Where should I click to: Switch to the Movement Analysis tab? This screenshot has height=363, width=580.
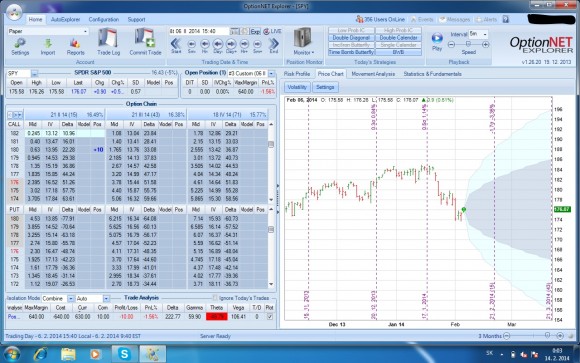coord(373,74)
